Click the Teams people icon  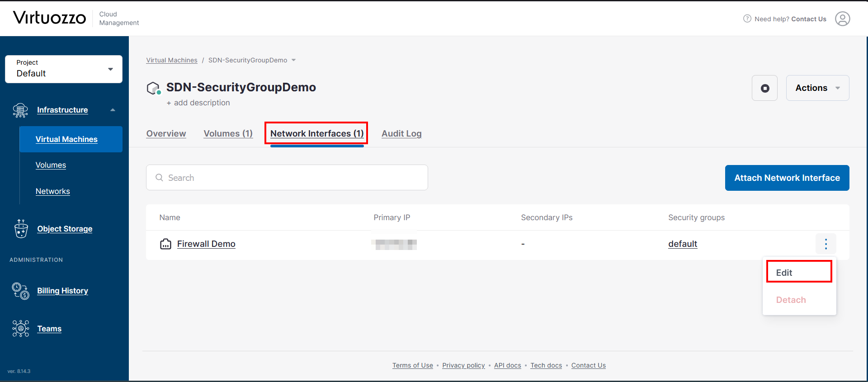21,329
